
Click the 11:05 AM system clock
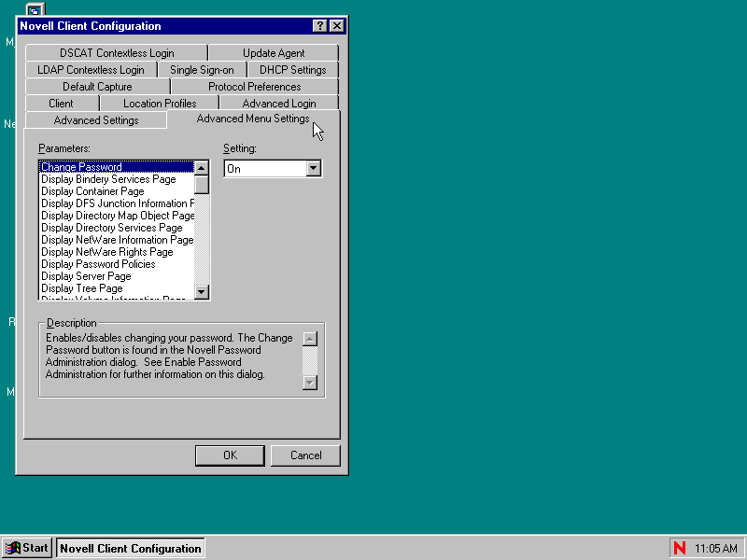pyautogui.click(x=716, y=549)
